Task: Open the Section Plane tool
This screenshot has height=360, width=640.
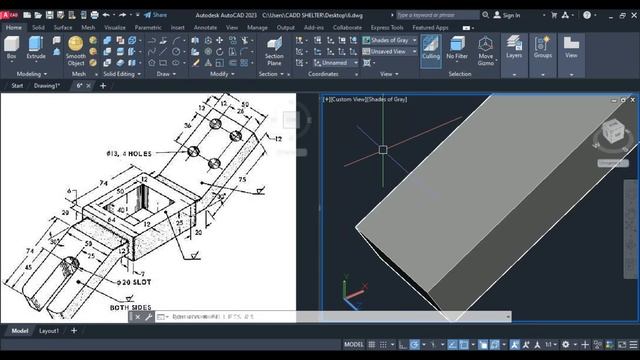Action: (274, 51)
